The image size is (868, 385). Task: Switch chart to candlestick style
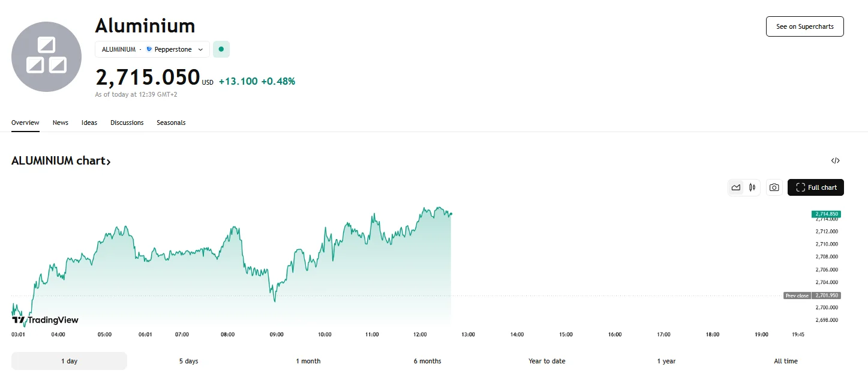(752, 187)
